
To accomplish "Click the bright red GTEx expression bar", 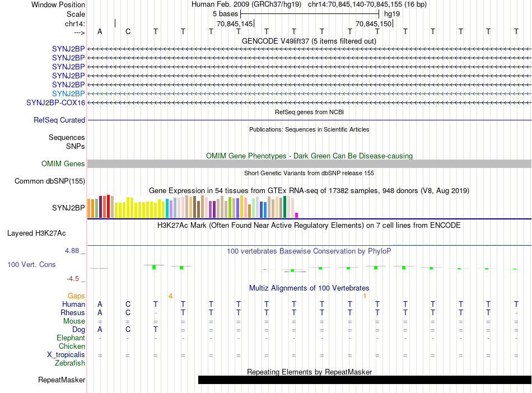I will click(x=108, y=206).
